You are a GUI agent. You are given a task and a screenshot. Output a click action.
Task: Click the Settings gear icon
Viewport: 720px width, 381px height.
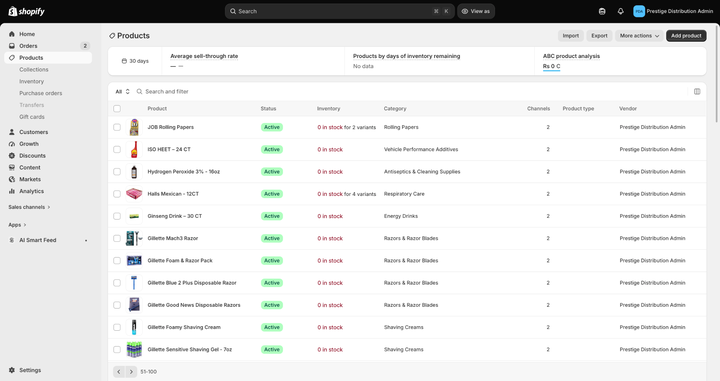12,370
